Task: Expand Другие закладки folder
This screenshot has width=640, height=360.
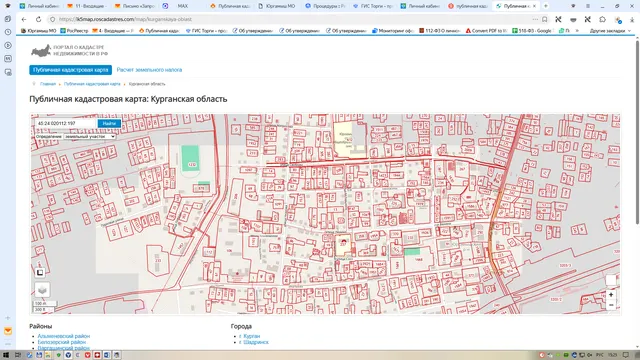Action: click(610, 31)
